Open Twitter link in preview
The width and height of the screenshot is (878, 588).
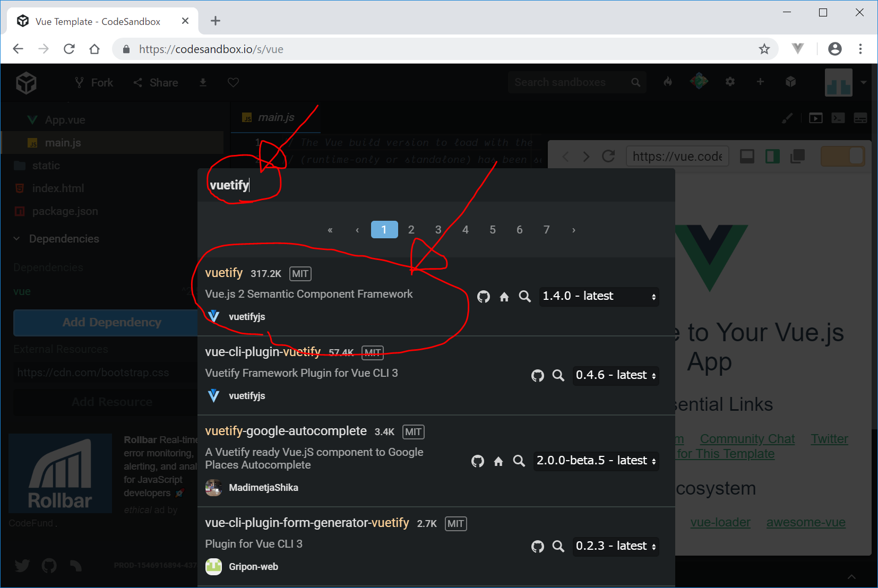coord(829,439)
